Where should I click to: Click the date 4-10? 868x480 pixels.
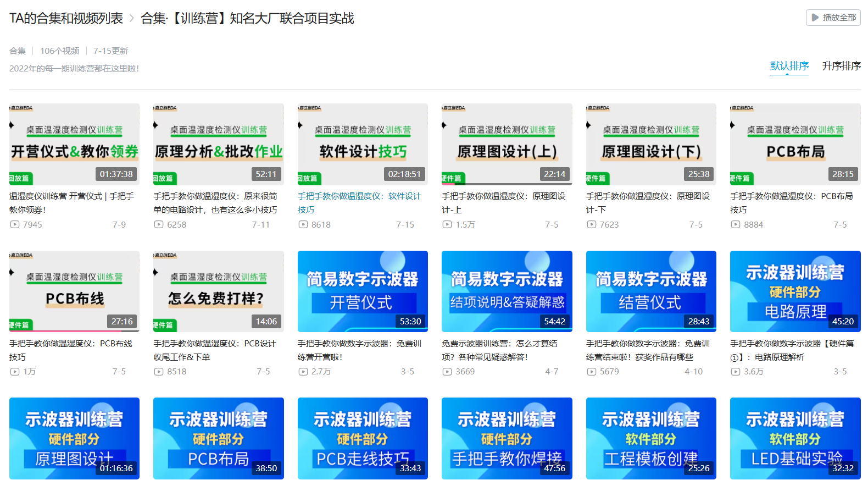(693, 372)
